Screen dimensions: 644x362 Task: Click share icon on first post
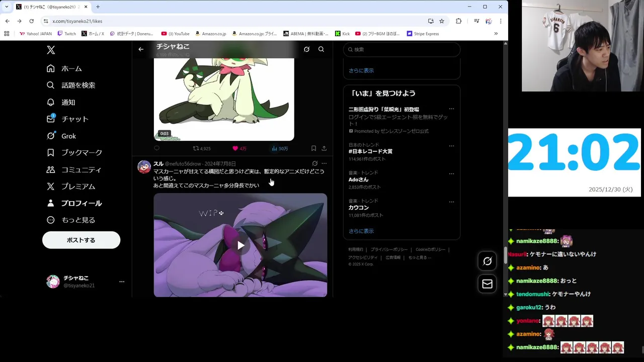click(324, 148)
